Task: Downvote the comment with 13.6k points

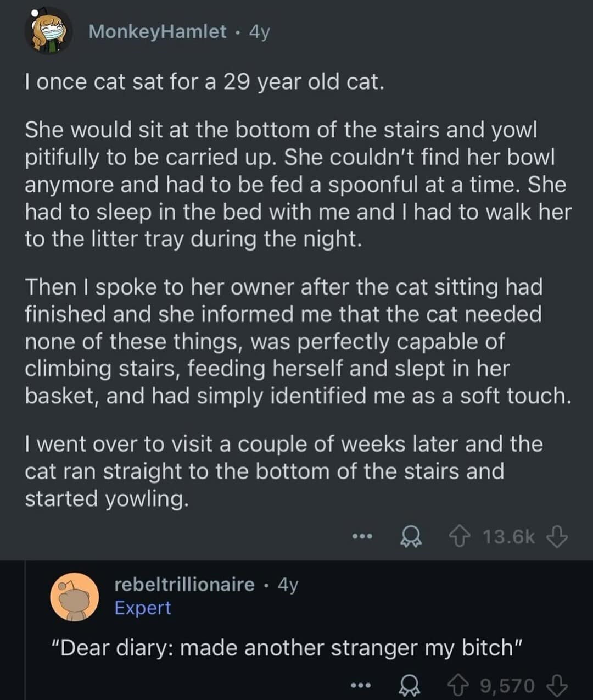Action: pyautogui.click(x=557, y=536)
